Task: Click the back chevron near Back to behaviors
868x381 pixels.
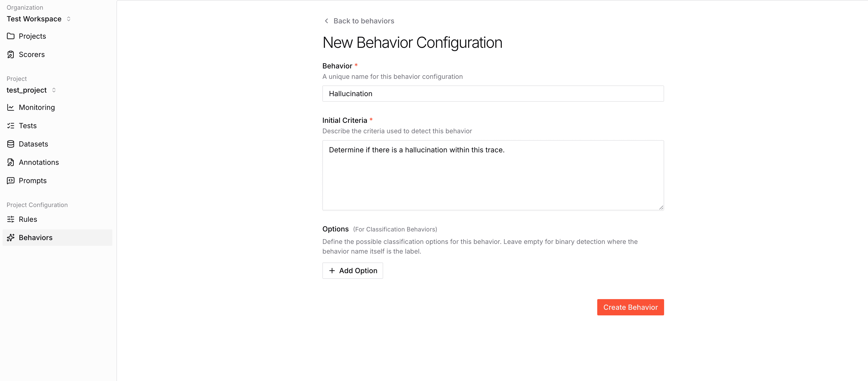Action: [326, 21]
